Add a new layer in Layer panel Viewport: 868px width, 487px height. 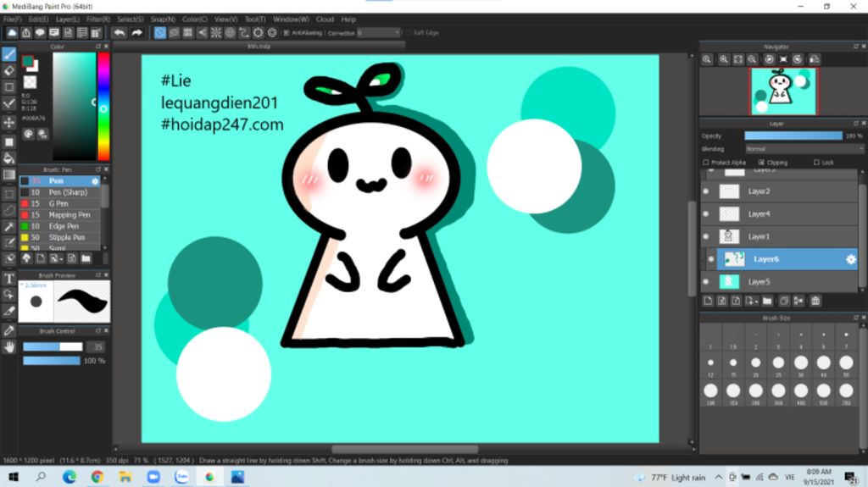point(708,301)
